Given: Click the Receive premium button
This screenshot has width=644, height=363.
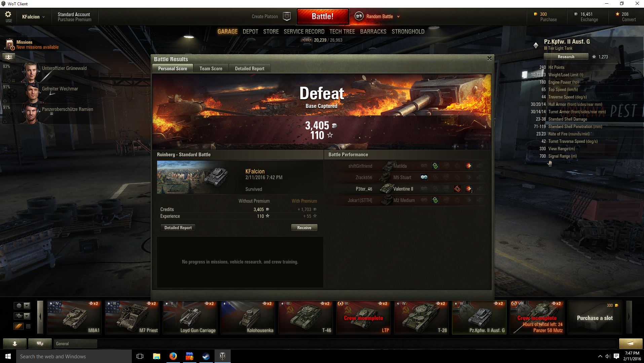Looking at the screenshot, I should (304, 228).
